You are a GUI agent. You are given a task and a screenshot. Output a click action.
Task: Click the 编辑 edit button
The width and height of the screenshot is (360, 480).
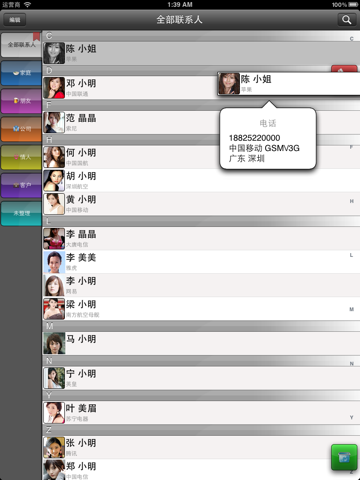pyautogui.click(x=15, y=20)
